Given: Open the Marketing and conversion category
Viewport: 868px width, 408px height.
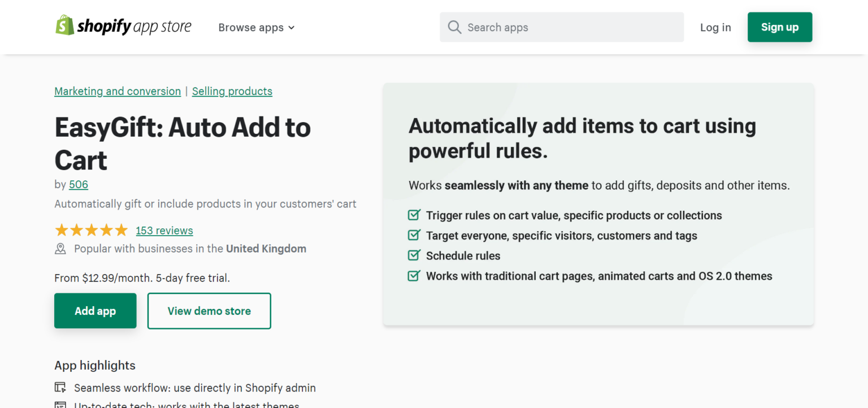Looking at the screenshot, I should point(117,91).
